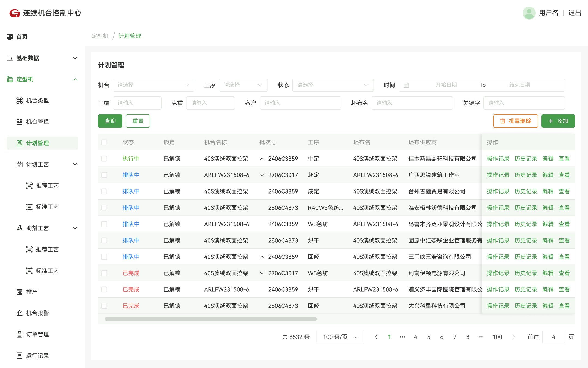Viewport: 588px width, 368px height.
Task: Click the 计划工艺 calendar icon
Action: pos(20,164)
